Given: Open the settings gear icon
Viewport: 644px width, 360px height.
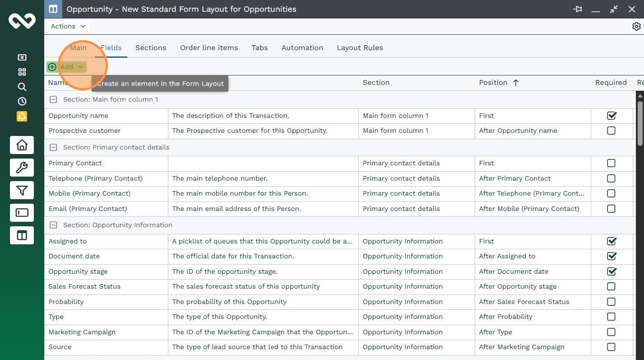Looking at the screenshot, I should pos(636,27).
